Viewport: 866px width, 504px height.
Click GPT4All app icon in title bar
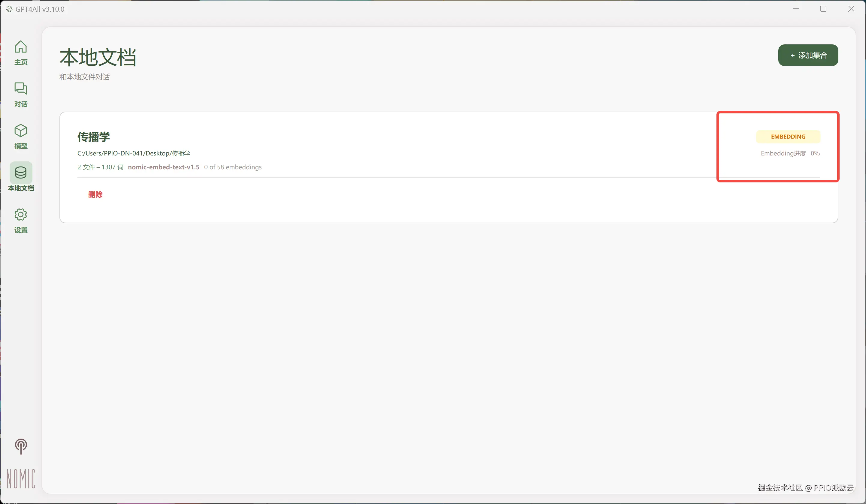click(9, 9)
